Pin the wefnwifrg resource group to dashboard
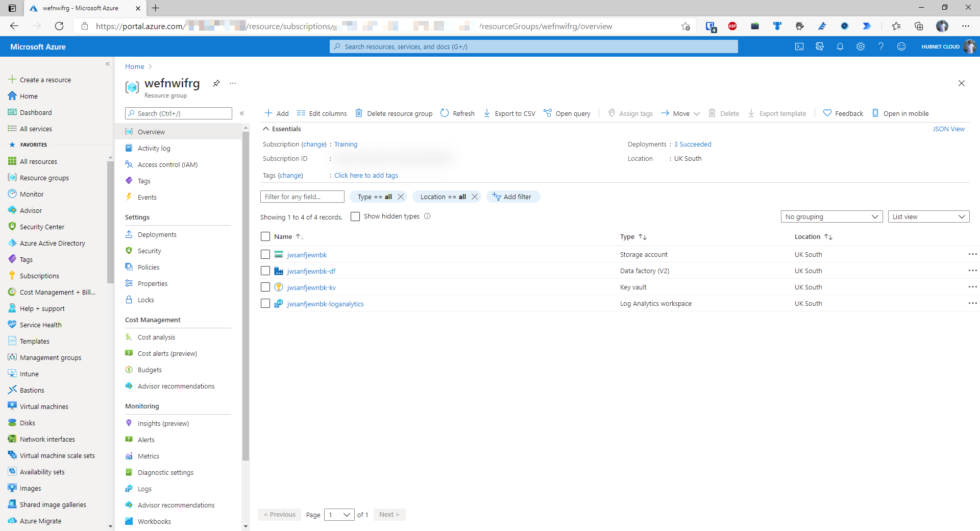 click(x=216, y=83)
